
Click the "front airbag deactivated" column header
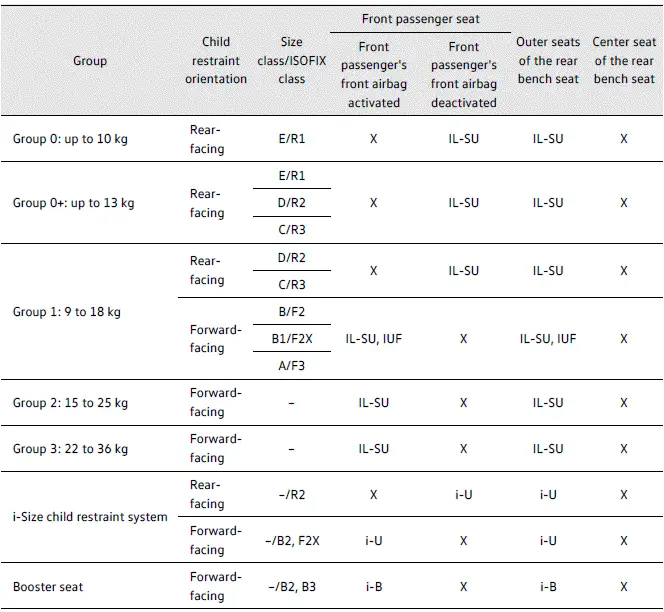point(464,74)
